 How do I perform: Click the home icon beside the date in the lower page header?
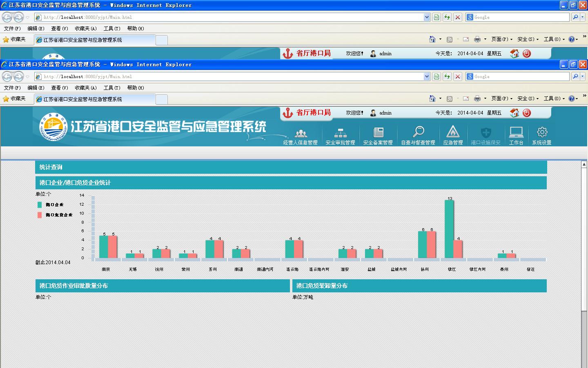point(514,113)
